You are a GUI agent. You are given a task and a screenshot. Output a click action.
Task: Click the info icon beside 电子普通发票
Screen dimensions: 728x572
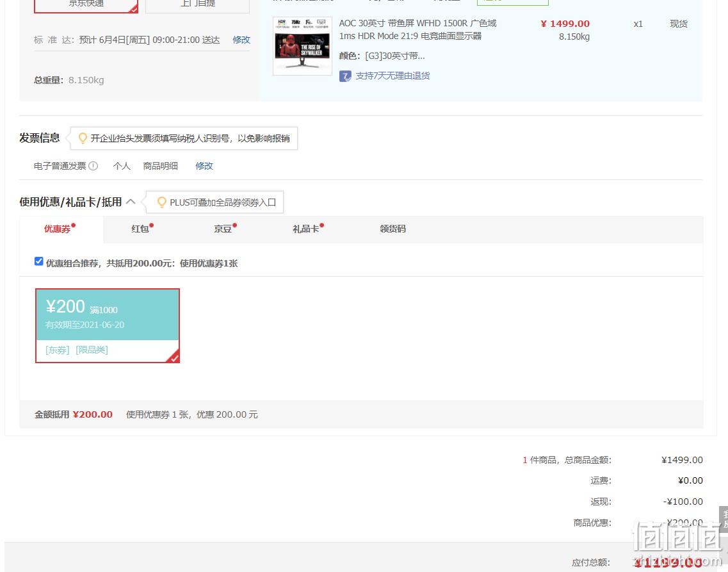pyautogui.click(x=93, y=166)
